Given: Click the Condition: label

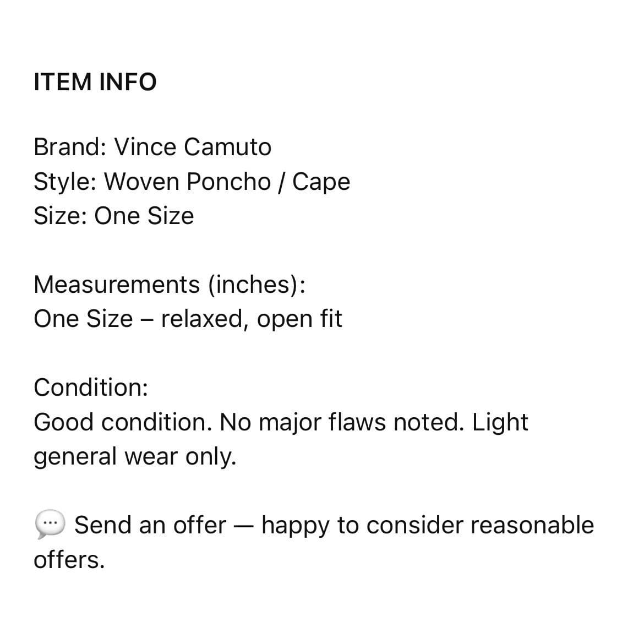Looking at the screenshot, I should pos(91,388).
